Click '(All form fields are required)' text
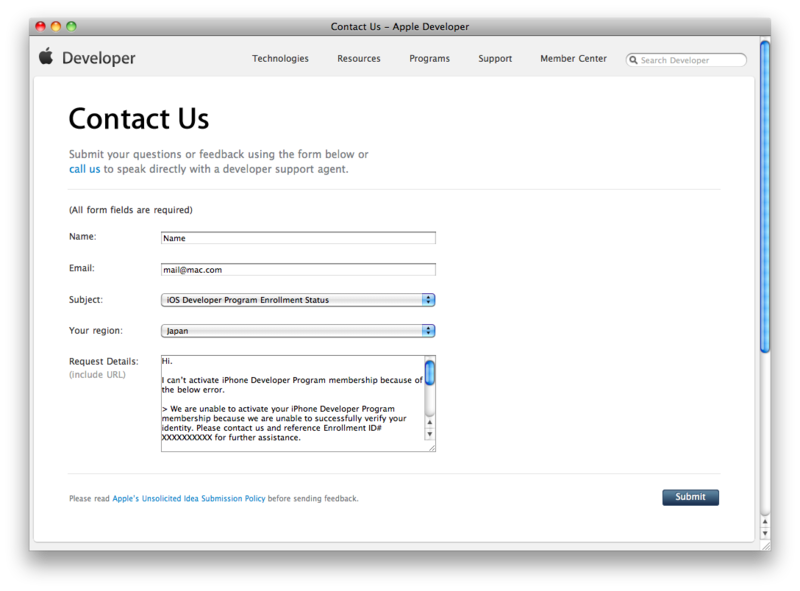The width and height of the screenshot is (800, 591). pos(131,210)
